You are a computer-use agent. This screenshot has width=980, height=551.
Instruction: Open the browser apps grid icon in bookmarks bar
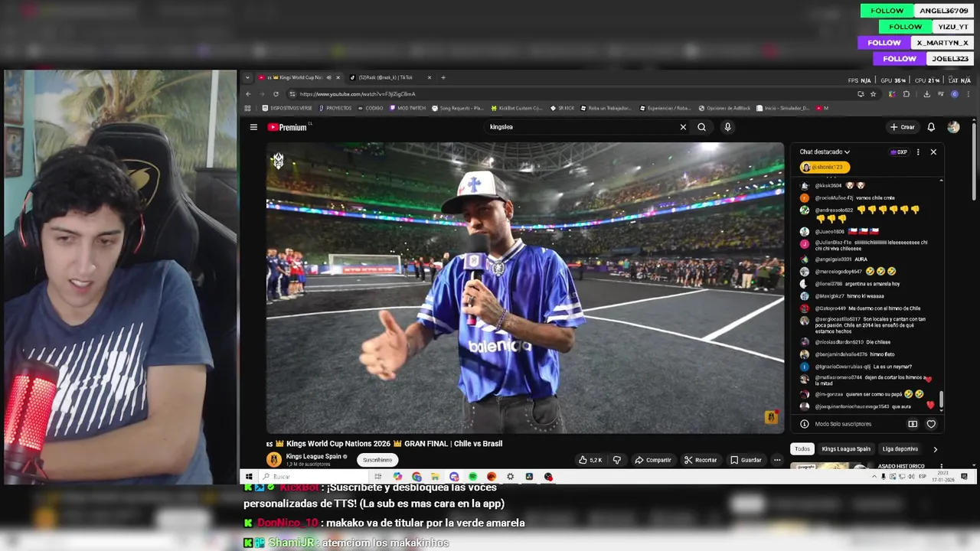pyautogui.click(x=247, y=108)
